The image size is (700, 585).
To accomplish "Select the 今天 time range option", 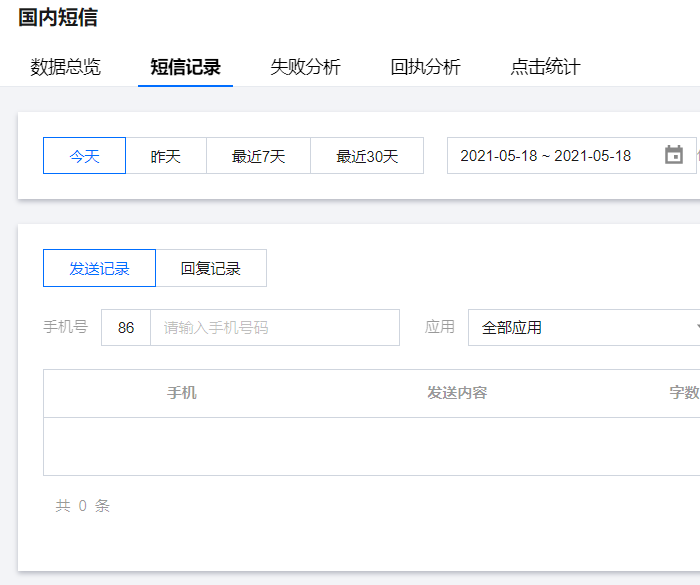I will point(84,156).
